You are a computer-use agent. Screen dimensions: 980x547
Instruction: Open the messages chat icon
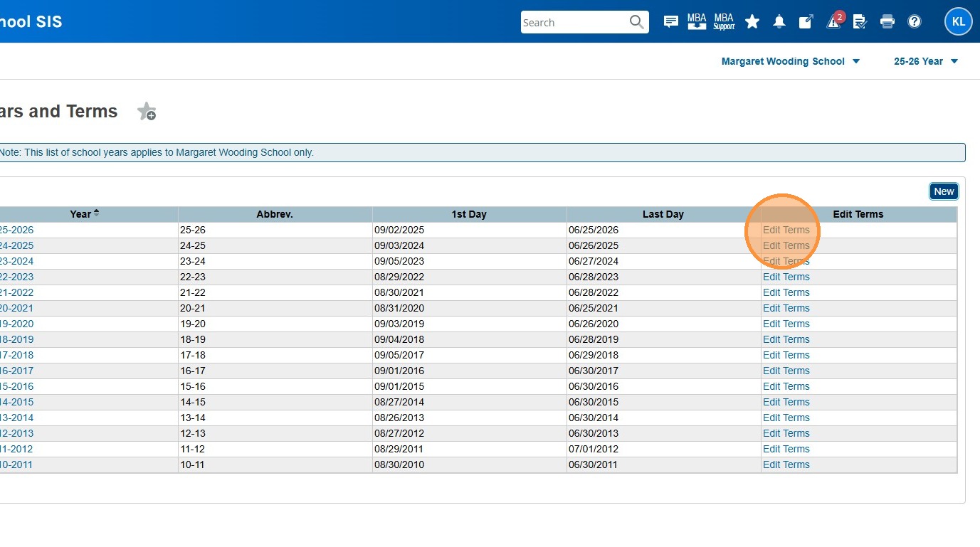coord(670,22)
